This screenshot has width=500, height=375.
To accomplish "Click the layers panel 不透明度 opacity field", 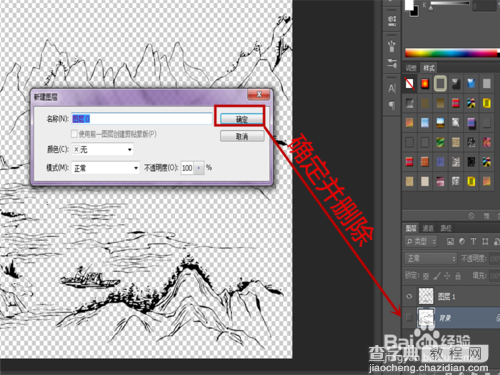I will tap(495, 258).
